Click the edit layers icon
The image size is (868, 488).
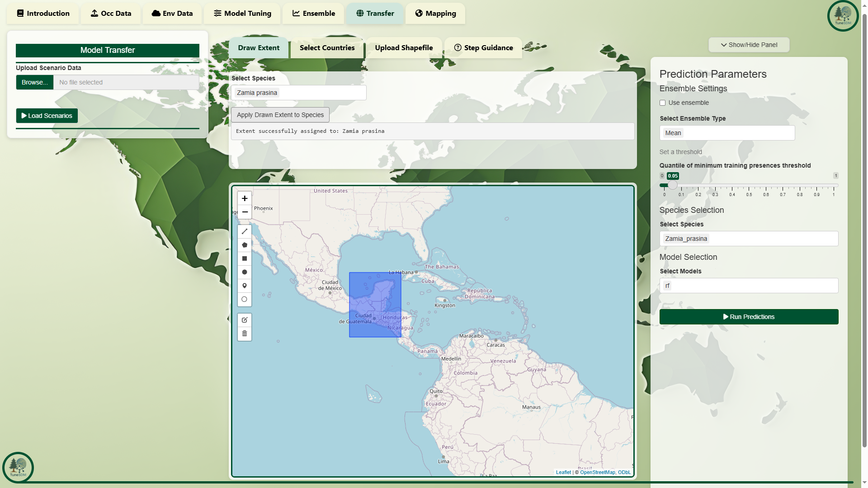coord(245,320)
